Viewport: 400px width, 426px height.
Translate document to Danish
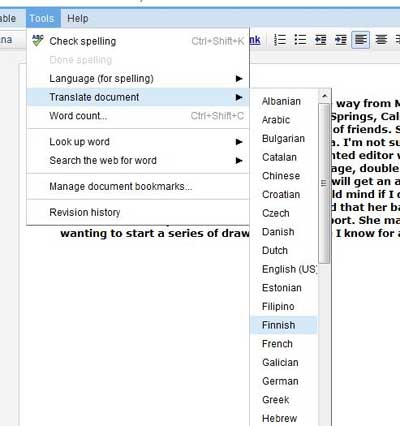click(x=284, y=232)
